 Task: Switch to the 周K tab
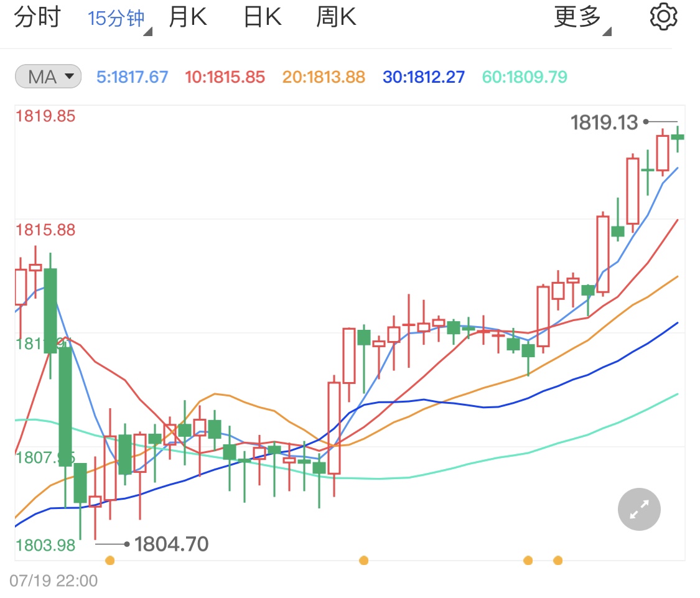(x=336, y=17)
